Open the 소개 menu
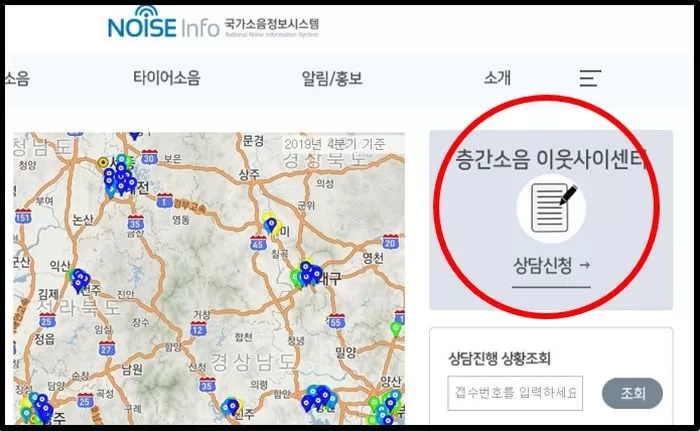Screen dimensions: 700x431 497,78
